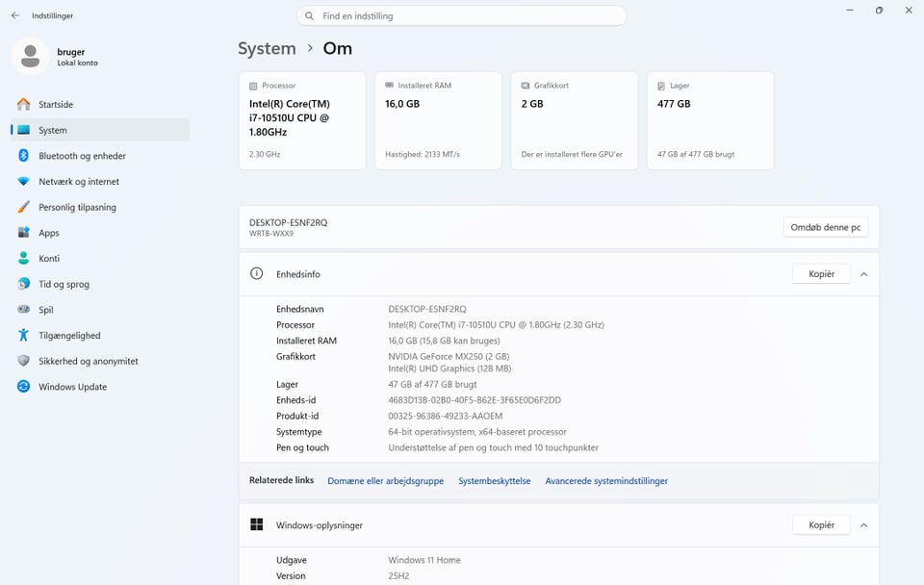Click the Windows Update sync icon
924x585 pixels.
(x=23, y=387)
